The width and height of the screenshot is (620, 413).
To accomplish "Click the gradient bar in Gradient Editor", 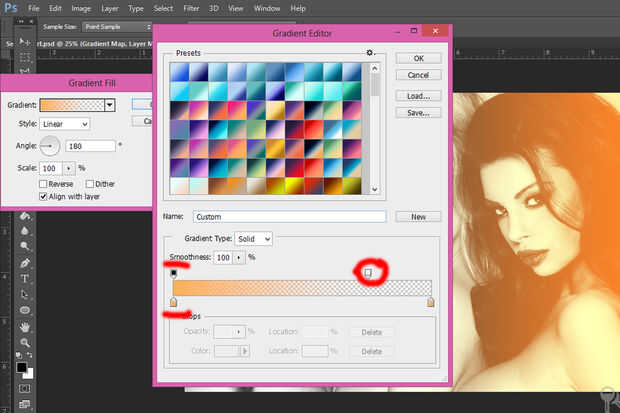I will click(x=302, y=288).
